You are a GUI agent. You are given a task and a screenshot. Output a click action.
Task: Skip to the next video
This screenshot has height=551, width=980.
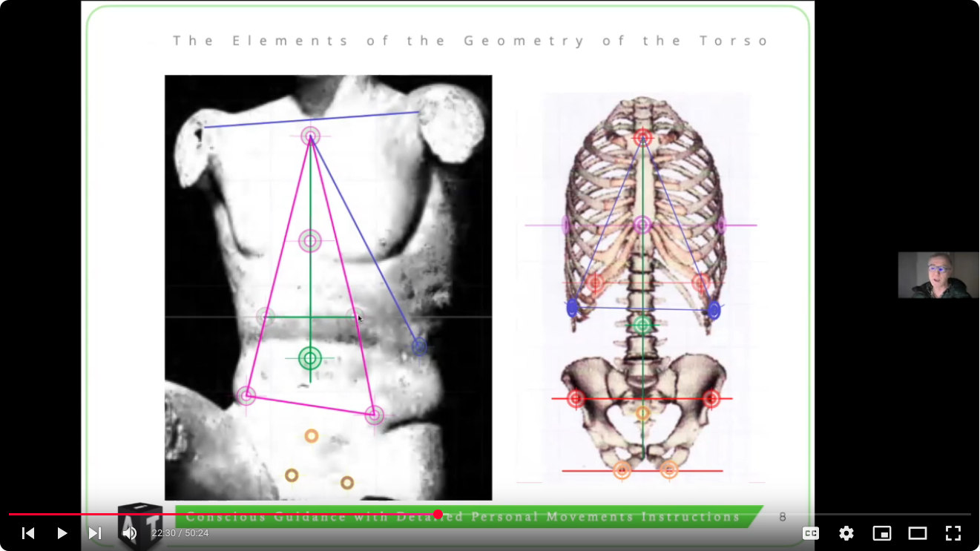pos(95,532)
